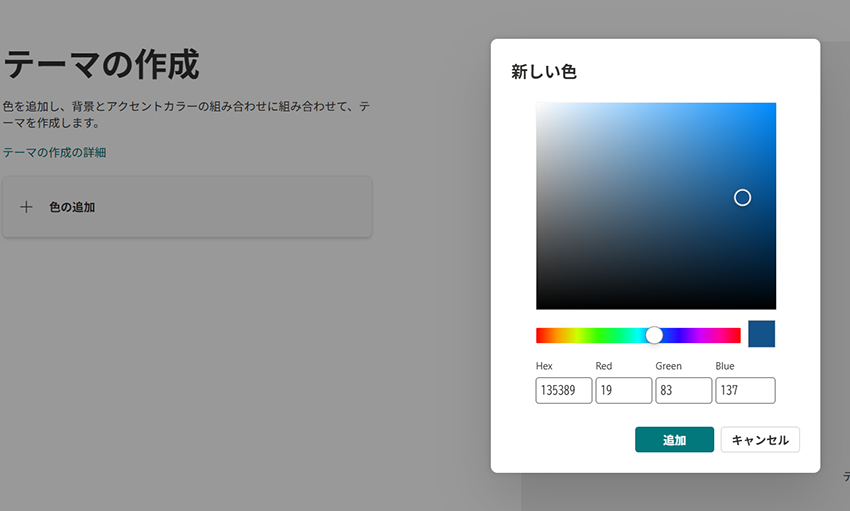Pick bright blue in color field top-right corner
850x511 pixels.
[x=773, y=105]
